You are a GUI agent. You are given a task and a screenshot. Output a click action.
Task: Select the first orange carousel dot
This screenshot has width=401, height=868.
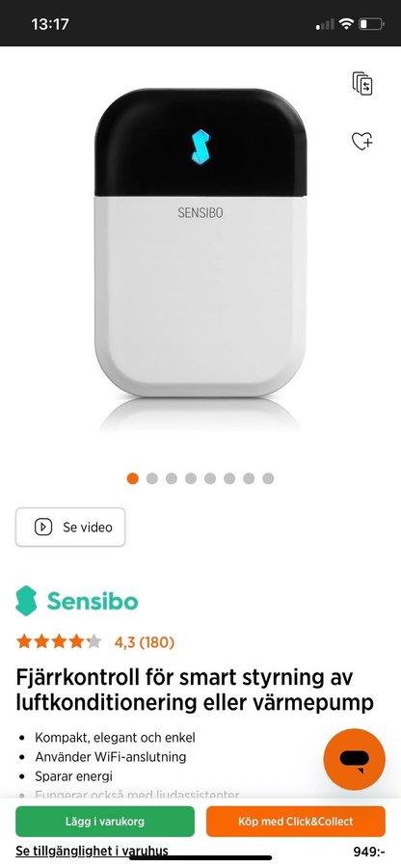(133, 478)
